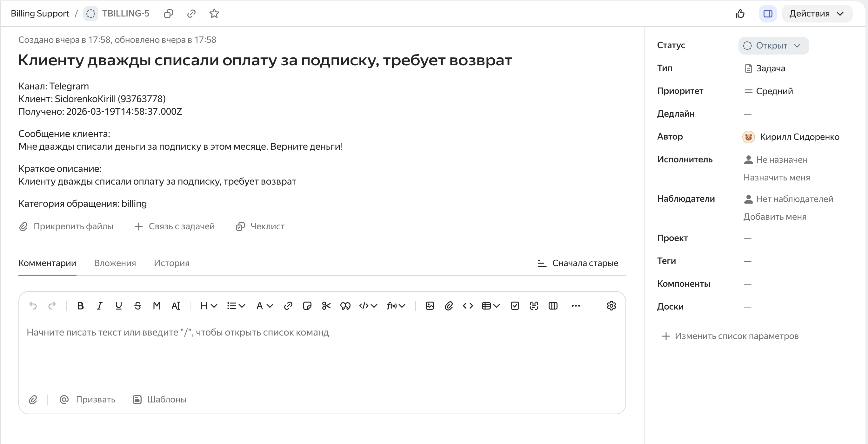Screen dimensions: 868x444
Task: Apply italic formatting
Action: [x=99, y=306]
